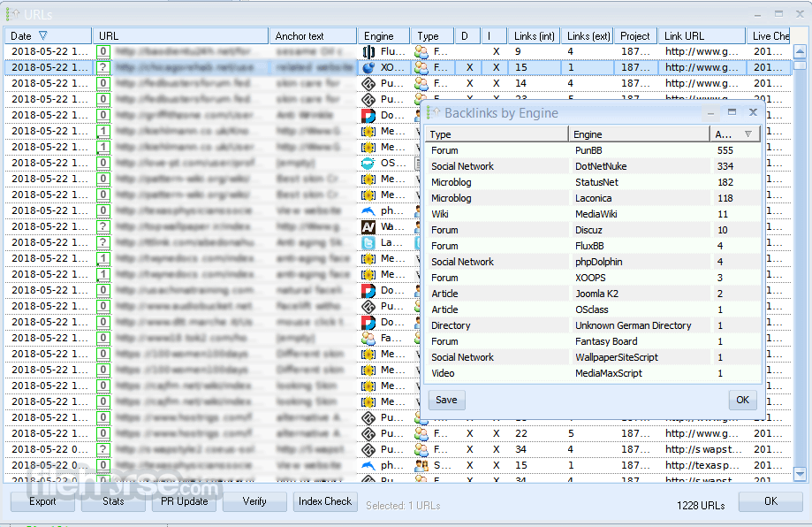Image resolution: width=812 pixels, height=527 pixels.
Task: Select DotNetNuke row in Backlinks dialog
Action: pyautogui.click(x=593, y=166)
